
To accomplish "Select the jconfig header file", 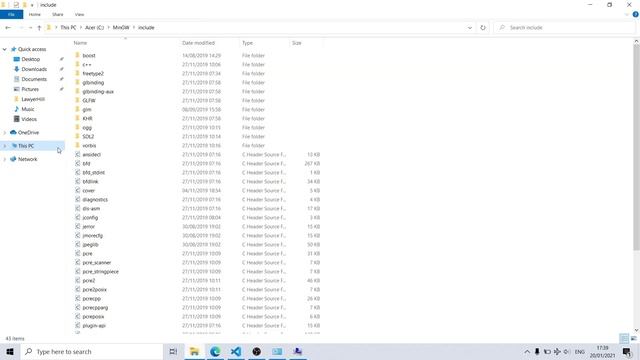I will (90, 218).
